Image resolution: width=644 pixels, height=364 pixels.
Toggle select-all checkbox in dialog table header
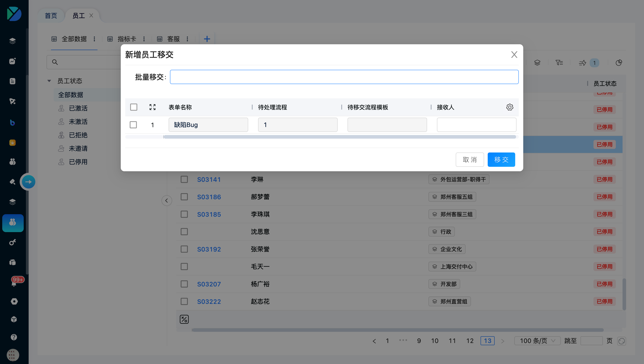[x=134, y=107]
